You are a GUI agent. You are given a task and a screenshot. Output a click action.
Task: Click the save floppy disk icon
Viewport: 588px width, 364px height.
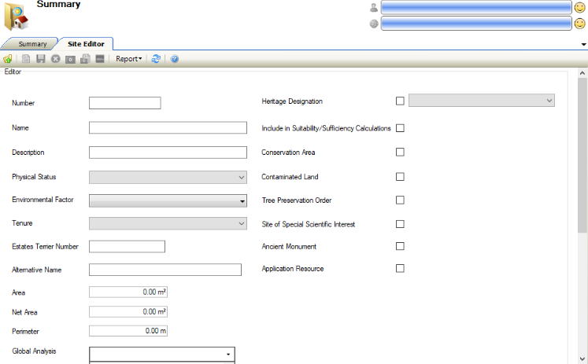pyautogui.click(x=40, y=59)
